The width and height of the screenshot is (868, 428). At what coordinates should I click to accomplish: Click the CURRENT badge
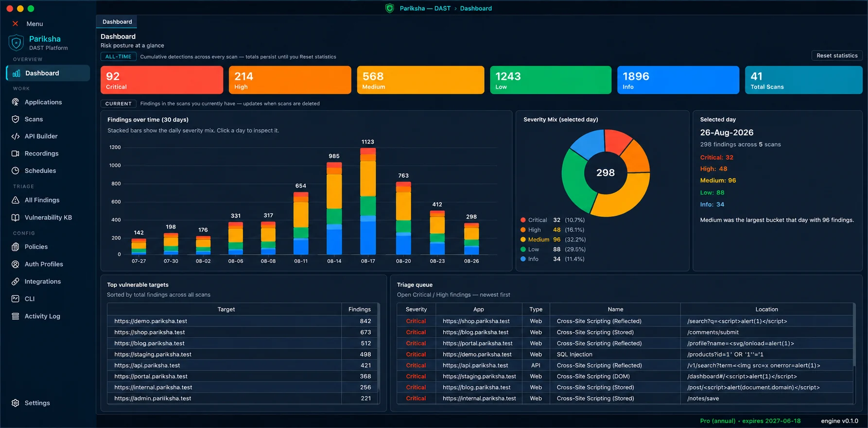pos(119,103)
